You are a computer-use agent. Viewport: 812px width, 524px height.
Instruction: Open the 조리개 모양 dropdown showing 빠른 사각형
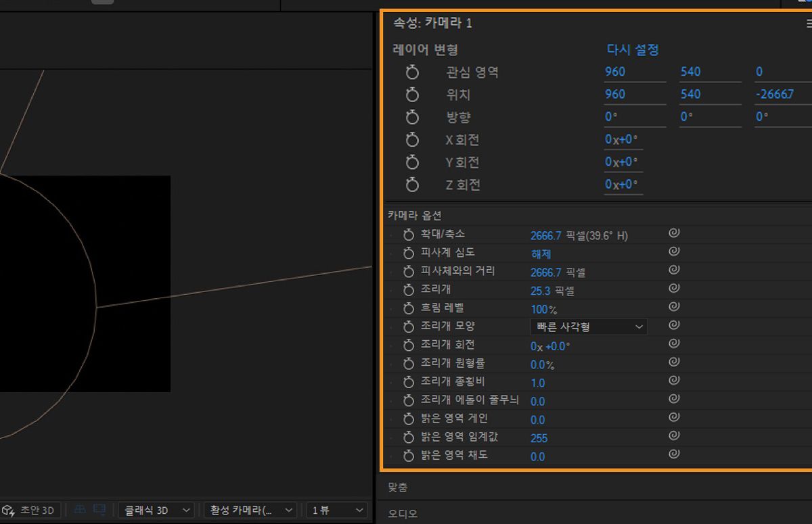pyautogui.click(x=588, y=327)
